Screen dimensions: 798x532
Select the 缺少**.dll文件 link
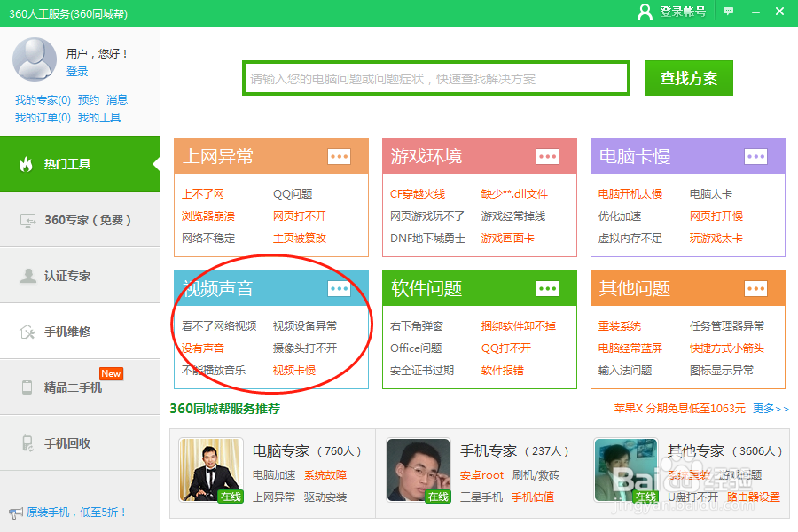(x=514, y=194)
